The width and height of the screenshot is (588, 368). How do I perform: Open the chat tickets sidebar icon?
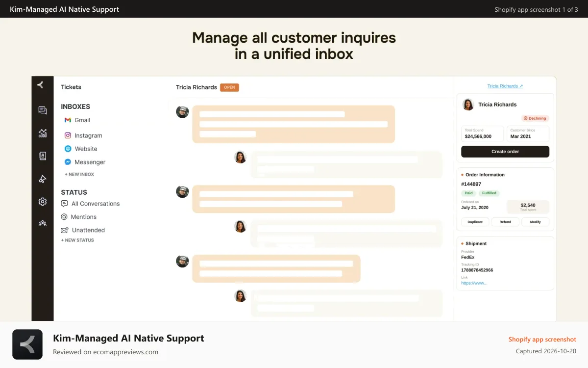[43, 110]
